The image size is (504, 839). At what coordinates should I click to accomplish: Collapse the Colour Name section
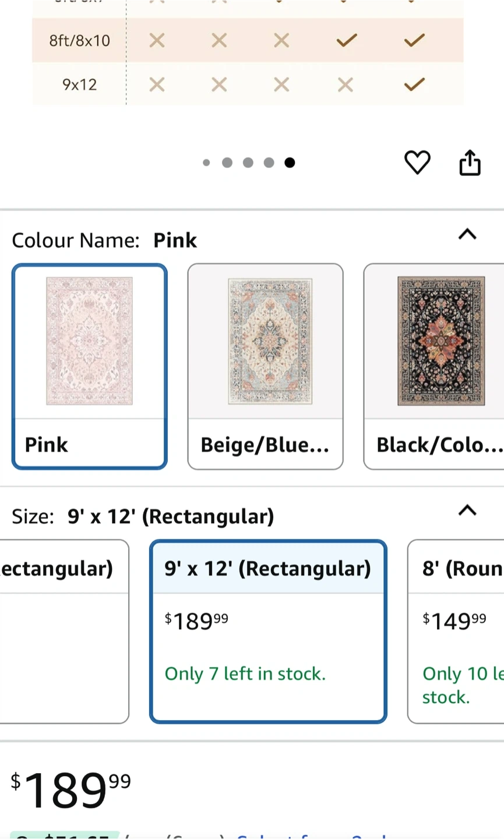point(467,234)
